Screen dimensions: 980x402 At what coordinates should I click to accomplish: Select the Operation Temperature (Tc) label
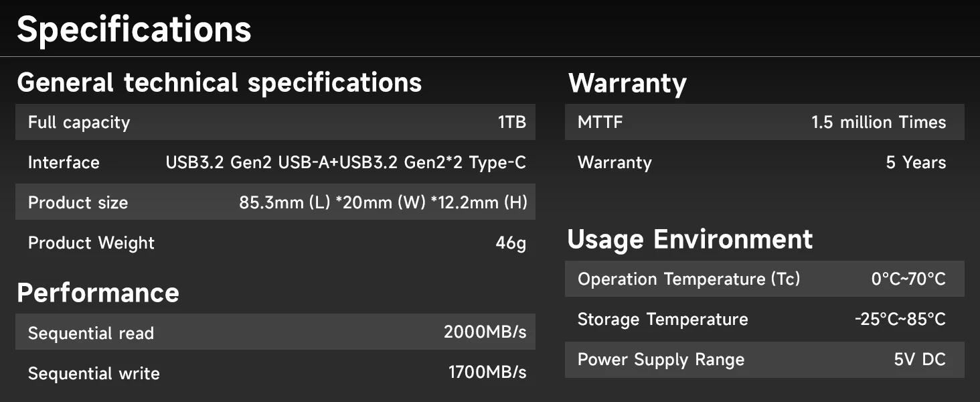pyautogui.click(x=689, y=279)
